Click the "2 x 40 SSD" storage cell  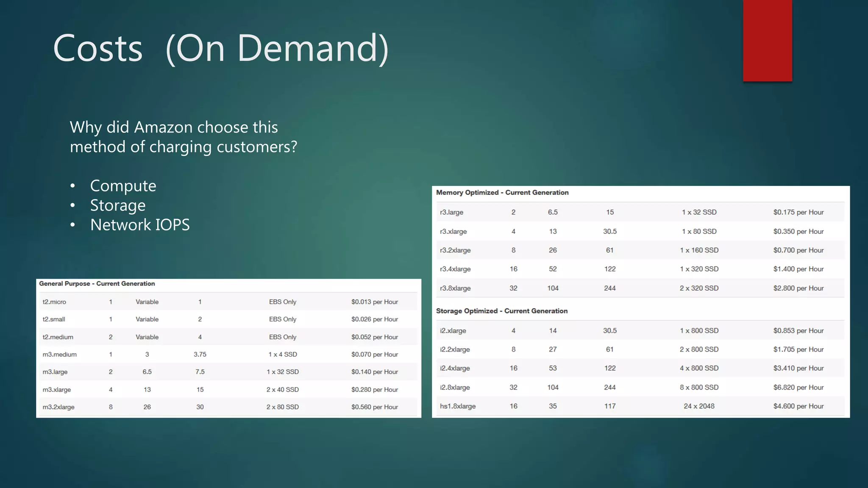[283, 389]
